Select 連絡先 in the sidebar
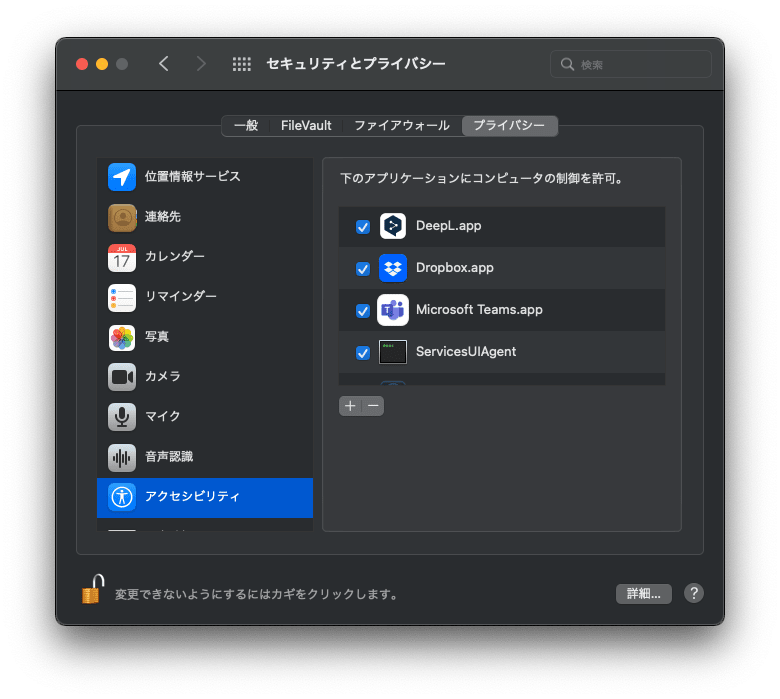The height and width of the screenshot is (699, 780). point(205,217)
